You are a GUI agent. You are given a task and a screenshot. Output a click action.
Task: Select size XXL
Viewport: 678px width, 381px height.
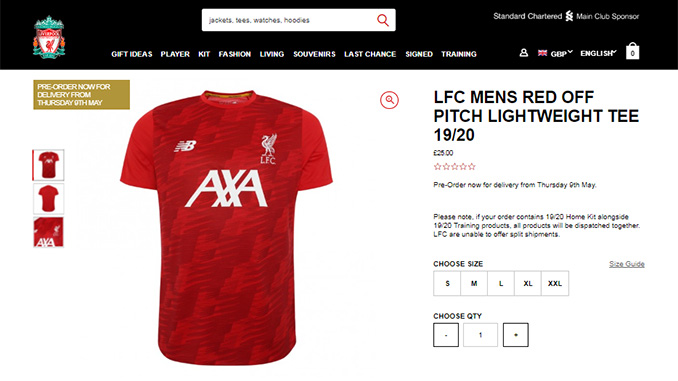point(555,283)
